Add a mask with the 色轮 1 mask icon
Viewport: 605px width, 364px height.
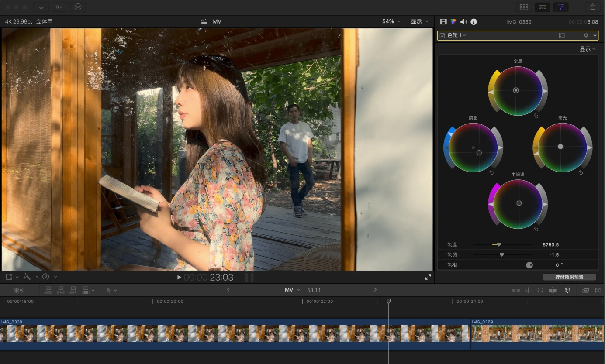562,35
